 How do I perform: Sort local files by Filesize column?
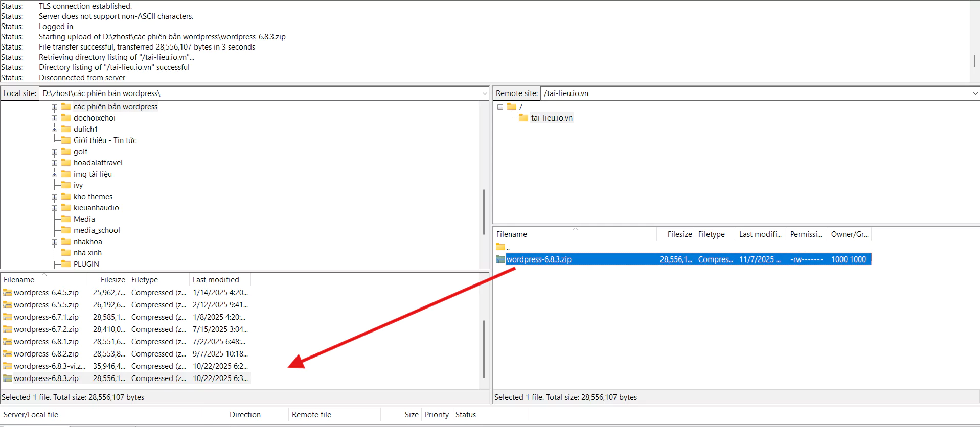(112, 280)
